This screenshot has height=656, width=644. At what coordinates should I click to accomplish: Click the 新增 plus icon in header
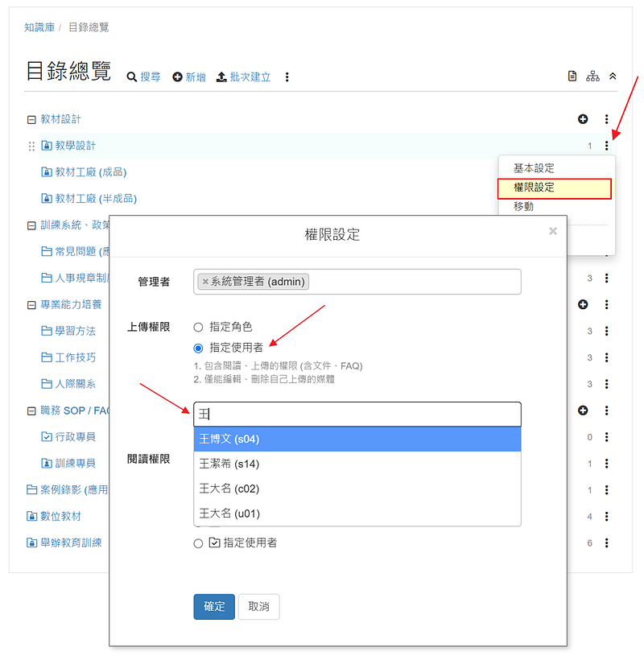point(177,77)
